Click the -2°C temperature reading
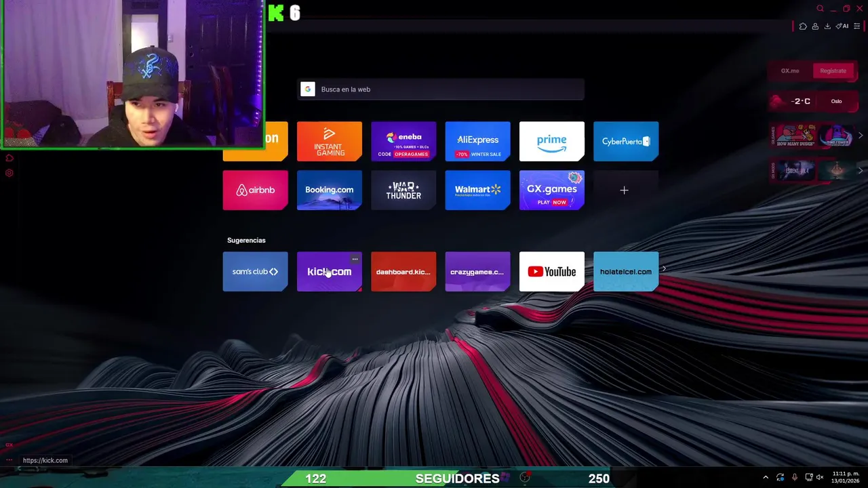868x488 pixels. 801,101
